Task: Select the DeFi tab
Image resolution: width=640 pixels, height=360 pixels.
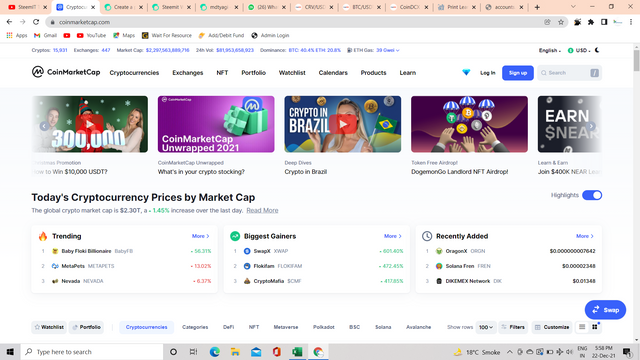Action: pos(229,327)
